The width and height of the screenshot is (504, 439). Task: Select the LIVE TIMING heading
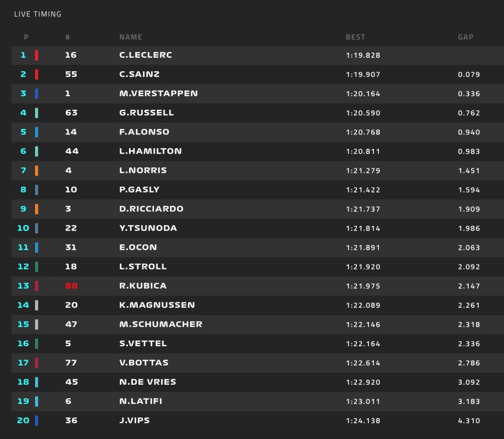[x=37, y=14]
